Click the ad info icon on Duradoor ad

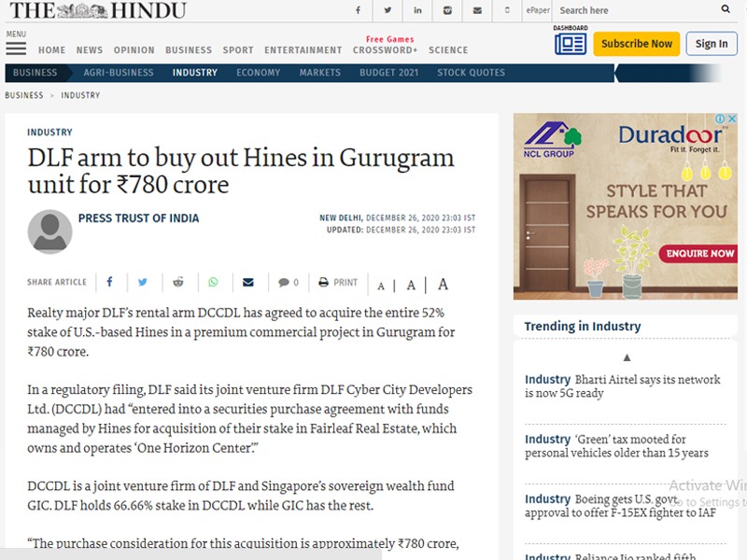click(720, 119)
